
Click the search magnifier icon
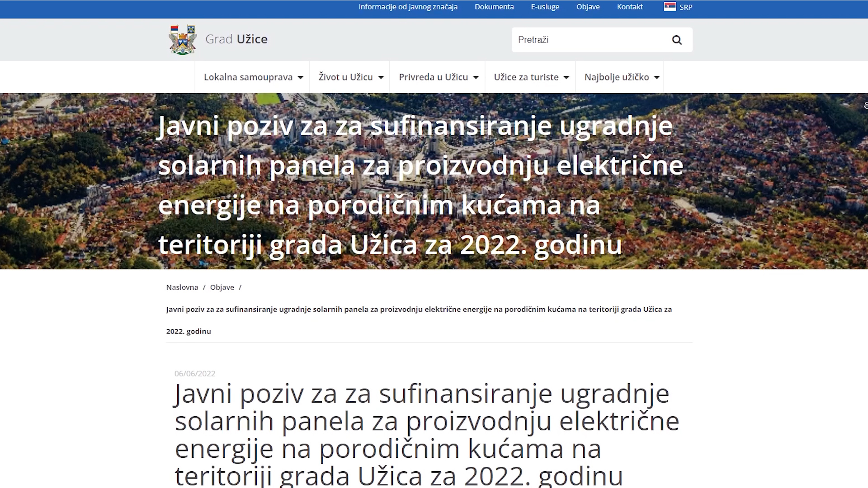point(677,40)
